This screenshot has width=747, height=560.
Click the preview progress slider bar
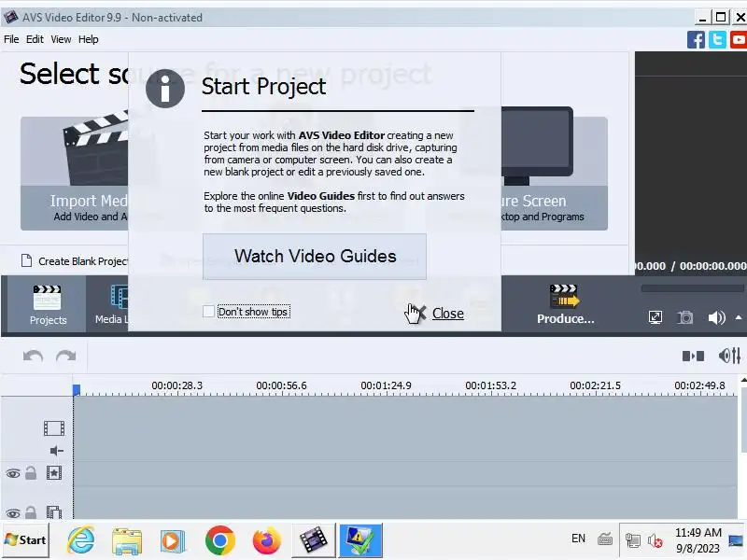coord(692,288)
